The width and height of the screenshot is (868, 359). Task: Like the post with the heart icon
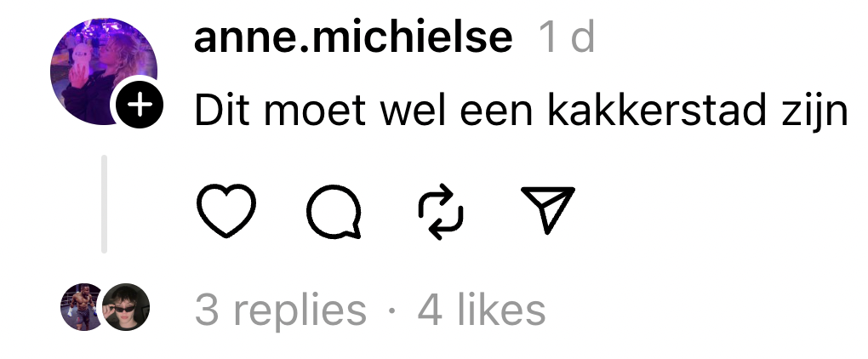(226, 210)
